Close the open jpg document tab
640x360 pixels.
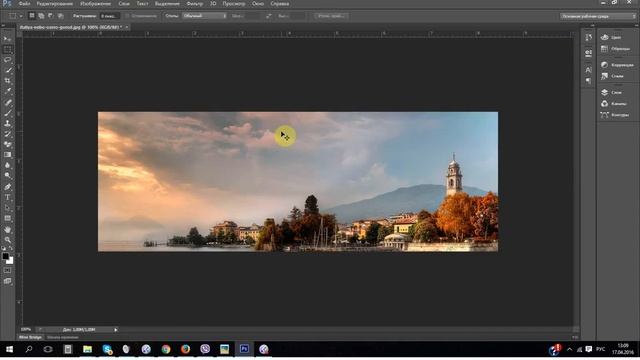click(x=127, y=27)
